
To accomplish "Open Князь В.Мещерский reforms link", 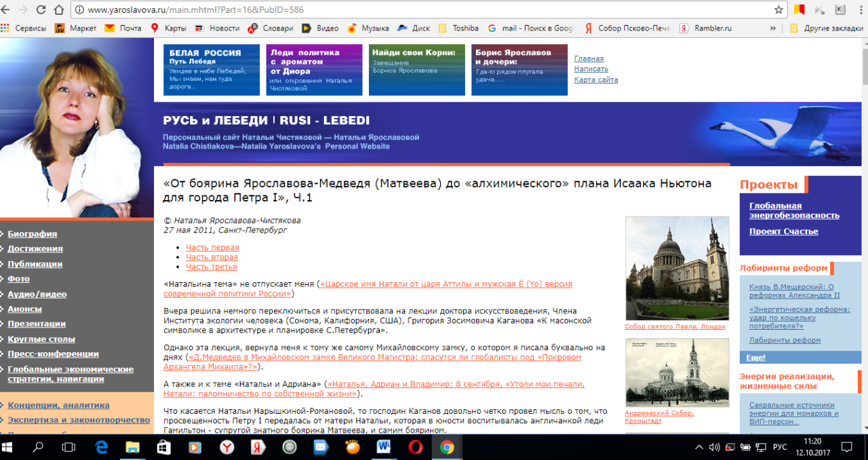I will [795, 291].
